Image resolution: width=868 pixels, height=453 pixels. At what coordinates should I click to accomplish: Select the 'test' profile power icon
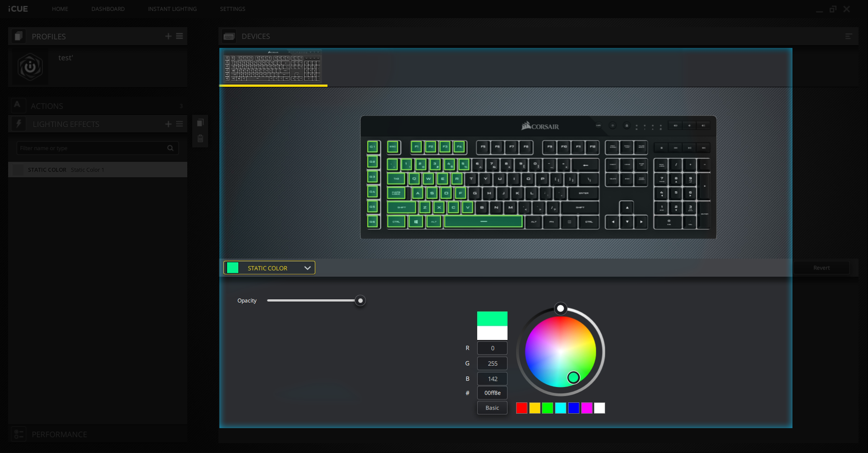[x=30, y=67]
